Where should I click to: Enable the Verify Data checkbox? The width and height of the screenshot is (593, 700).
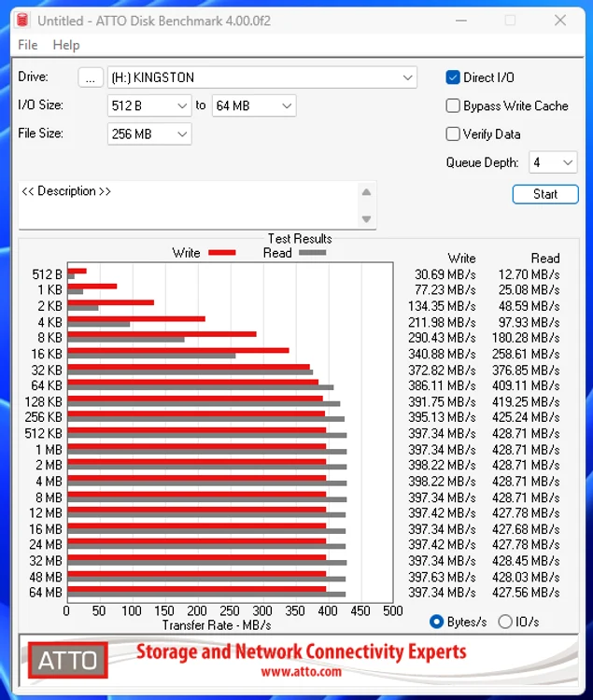coord(453,133)
